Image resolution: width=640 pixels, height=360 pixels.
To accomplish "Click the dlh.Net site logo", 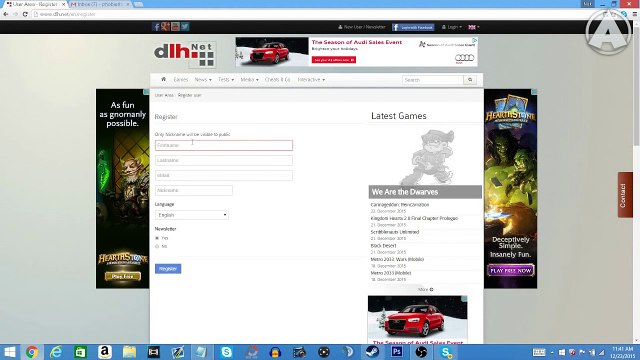I will 185,55.
